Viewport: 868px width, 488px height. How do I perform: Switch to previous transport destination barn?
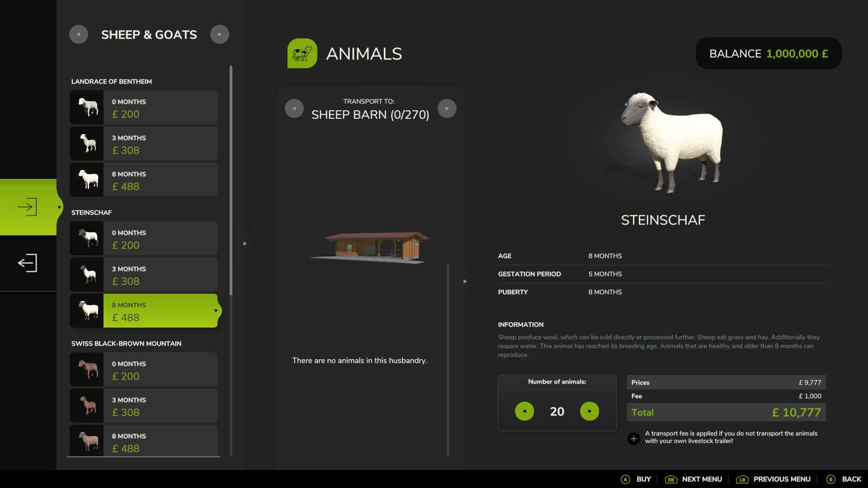[294, 108]
